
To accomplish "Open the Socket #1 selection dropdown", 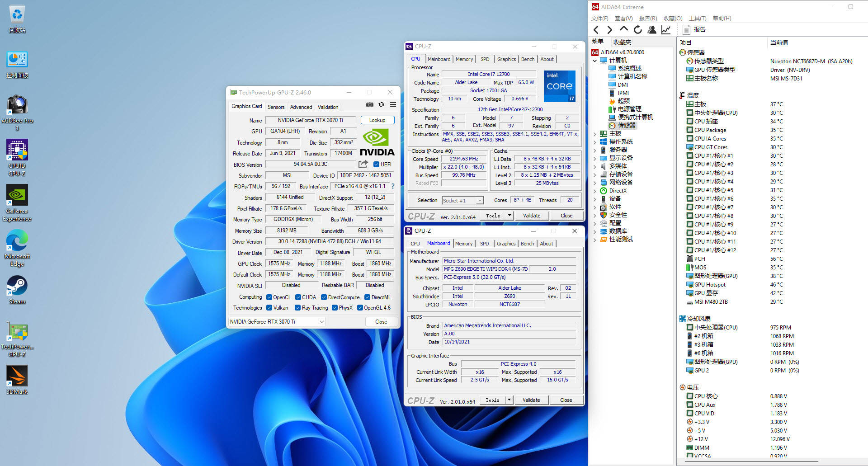I will 462,200.
